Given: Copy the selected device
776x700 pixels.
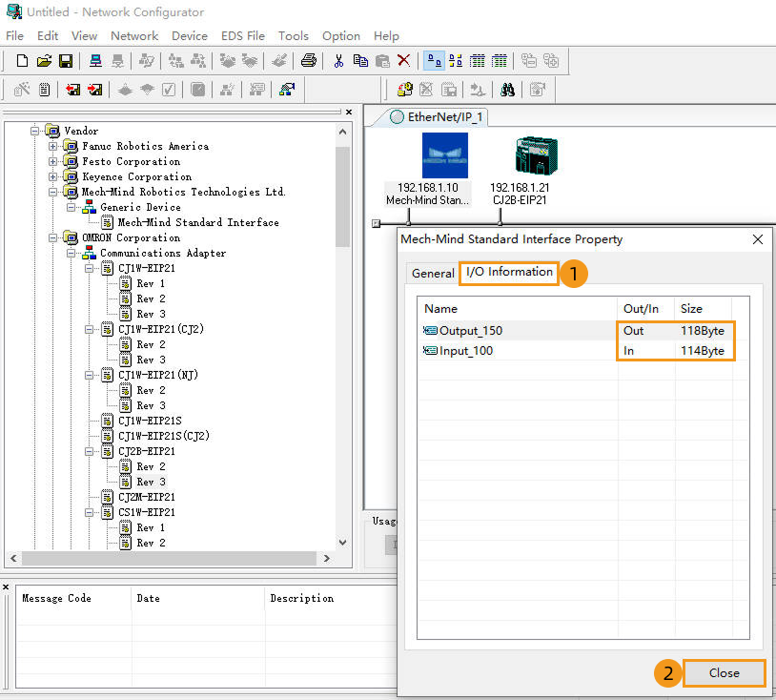Looking at the screenshot, I should pyautogui.click(x=360, y=60).
